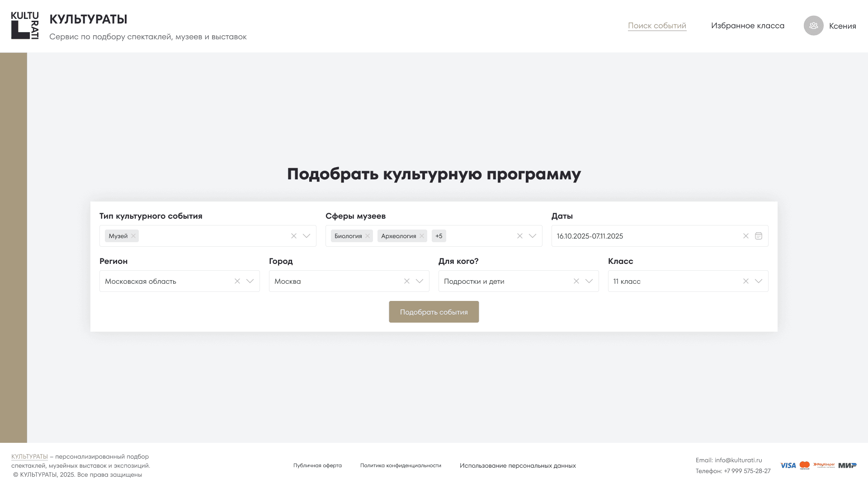
Task: Open the Политика конфиденциальности footer link
Action: [401, 465]
